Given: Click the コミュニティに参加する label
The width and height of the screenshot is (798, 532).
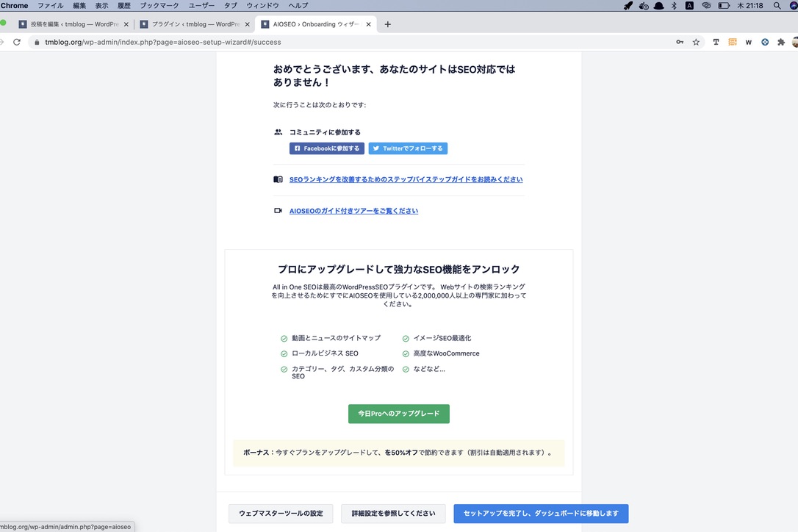Looking at the screenshot, I should [325, 132].
